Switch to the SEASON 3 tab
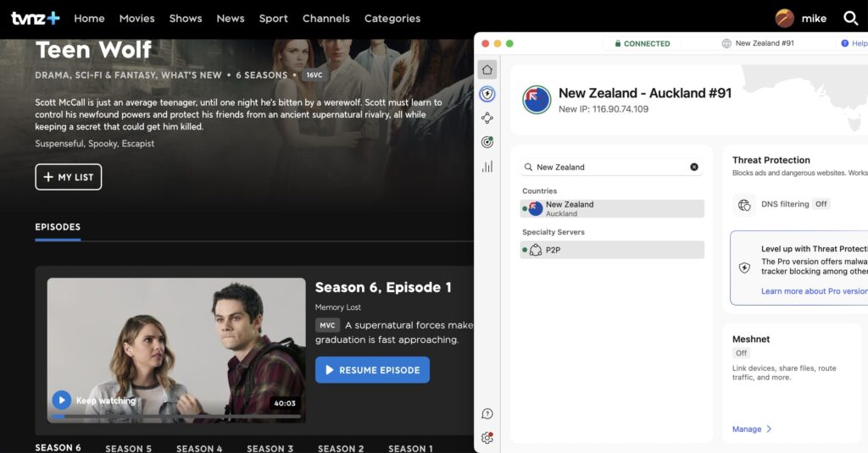The image size is (868, 453). [270, 448]
